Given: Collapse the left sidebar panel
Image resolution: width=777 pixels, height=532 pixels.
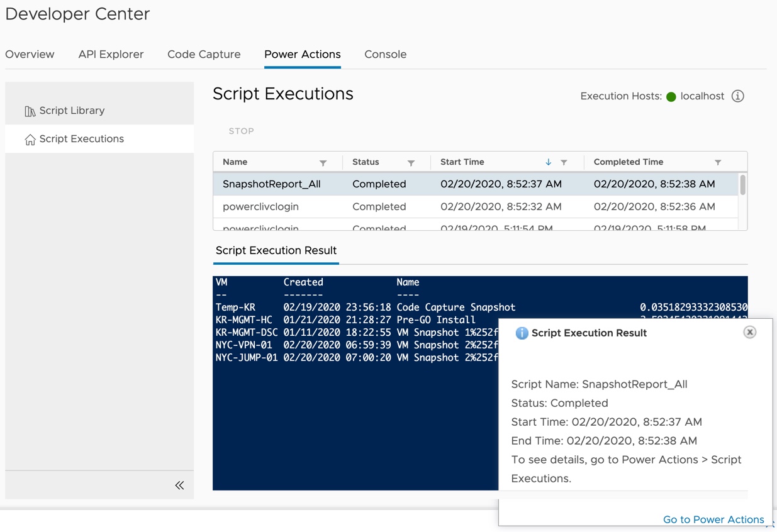Looking at the screenshot, I should click(179, 485).
